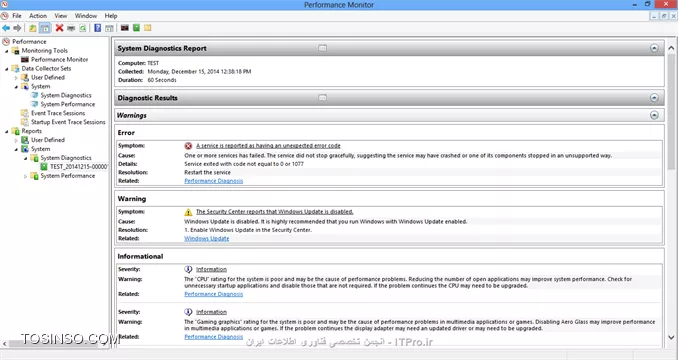Open the File menu
This screenshot has width=678, height=360.
pos(17,16)
